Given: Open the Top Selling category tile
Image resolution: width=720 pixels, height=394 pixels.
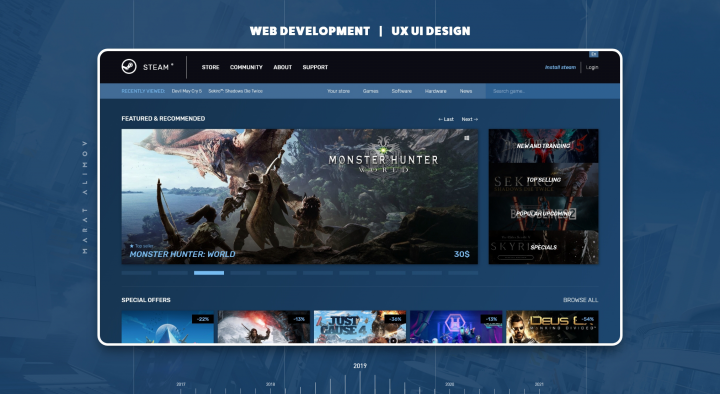Looking at the screenshot, I should 543,180.
